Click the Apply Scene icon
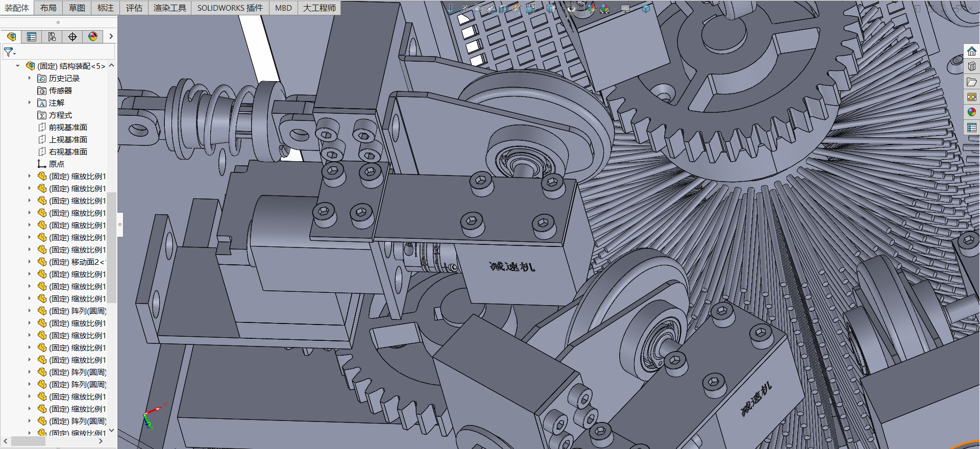 pos(605,9)
